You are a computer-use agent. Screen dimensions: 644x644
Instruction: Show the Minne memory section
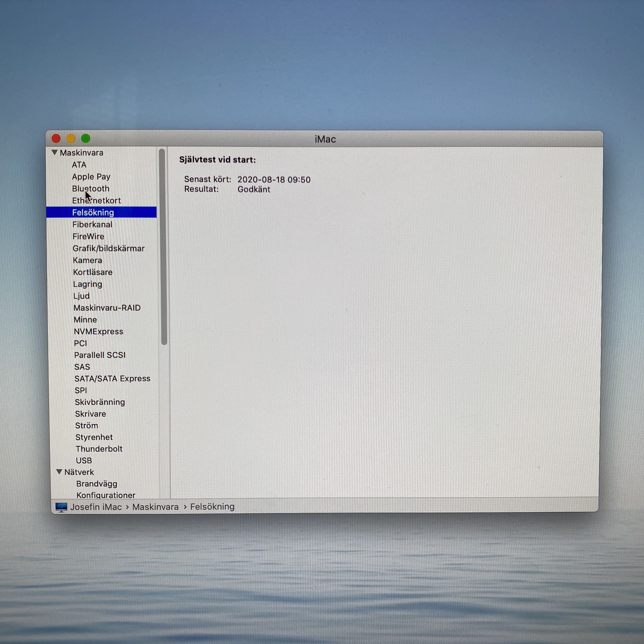[85, 320]
